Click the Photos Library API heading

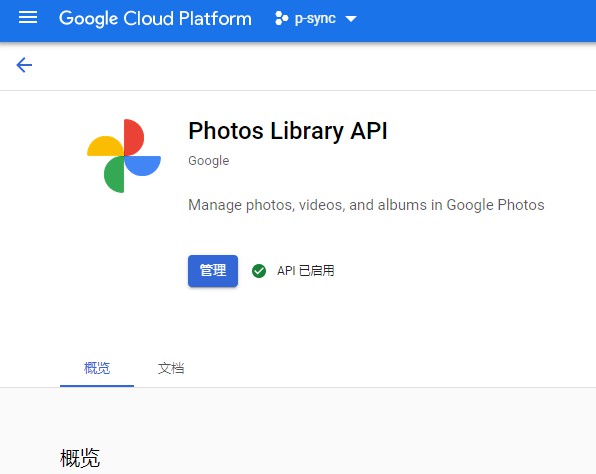(288, 131)
